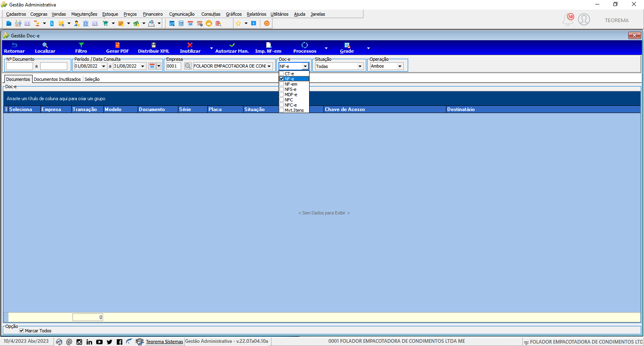This screenshot has width=644, height=346.
Task: Click the Inutilizar red X button
Action: 190,48
